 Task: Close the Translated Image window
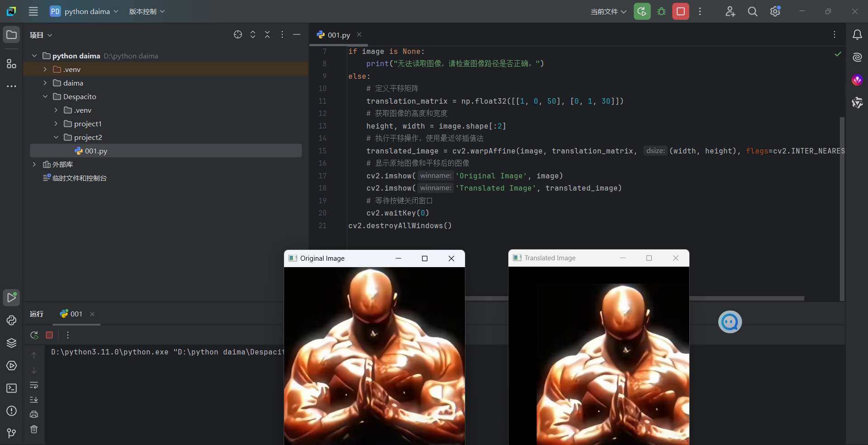(676, 258)
